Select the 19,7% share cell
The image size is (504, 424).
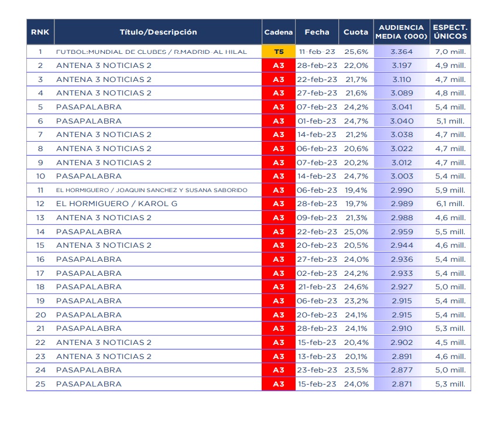click(x=356, y=204)
